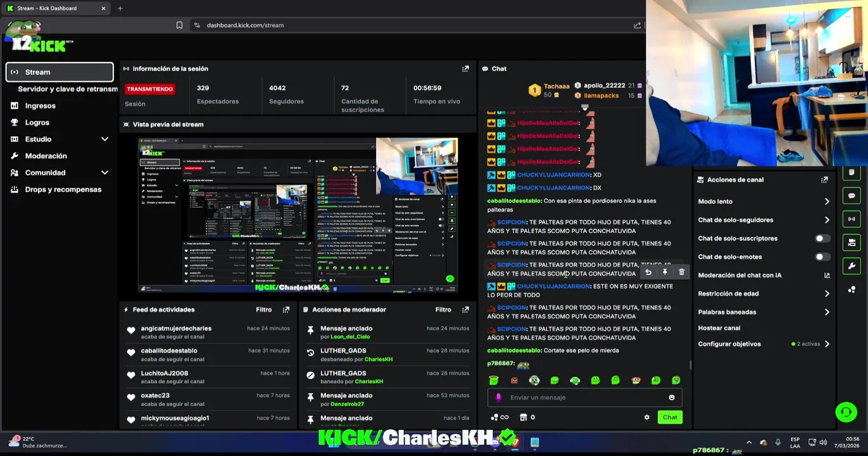Open Moderación in the sidebar
868x456 pixels.
click(x=46, y=156)
